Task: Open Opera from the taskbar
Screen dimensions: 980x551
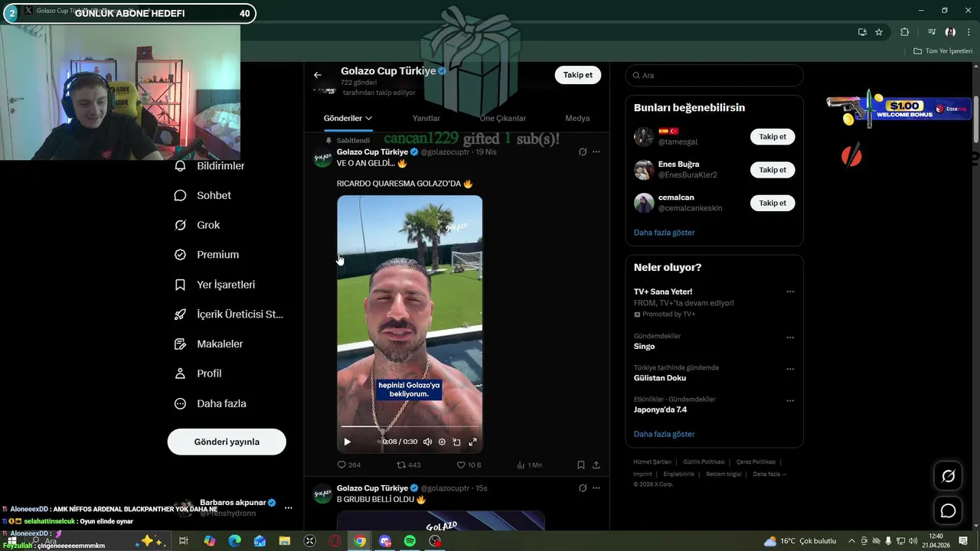Action: click(x=335, y=541)
